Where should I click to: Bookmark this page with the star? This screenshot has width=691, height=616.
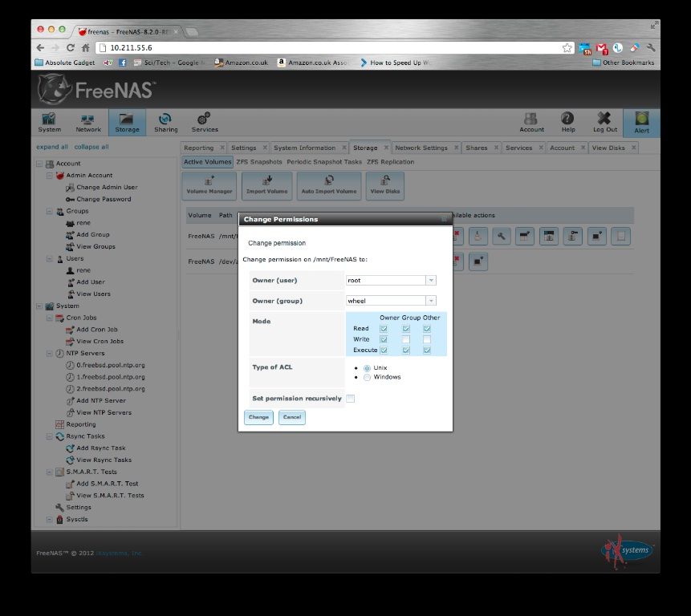567,47
